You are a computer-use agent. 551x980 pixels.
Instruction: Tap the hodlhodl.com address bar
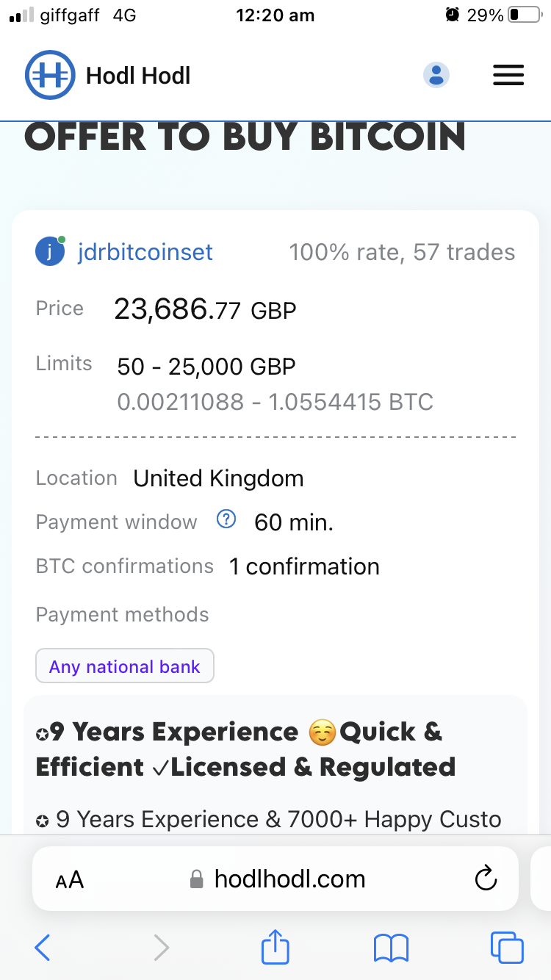[x=289, y=879]
